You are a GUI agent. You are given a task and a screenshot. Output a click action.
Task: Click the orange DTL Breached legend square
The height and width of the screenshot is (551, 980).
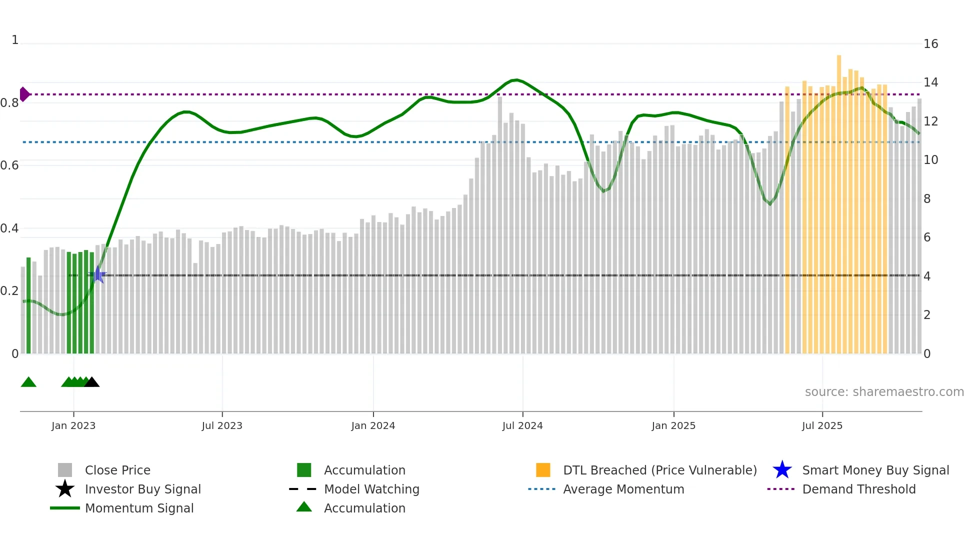pyautogui.click(x=543, y=470)
